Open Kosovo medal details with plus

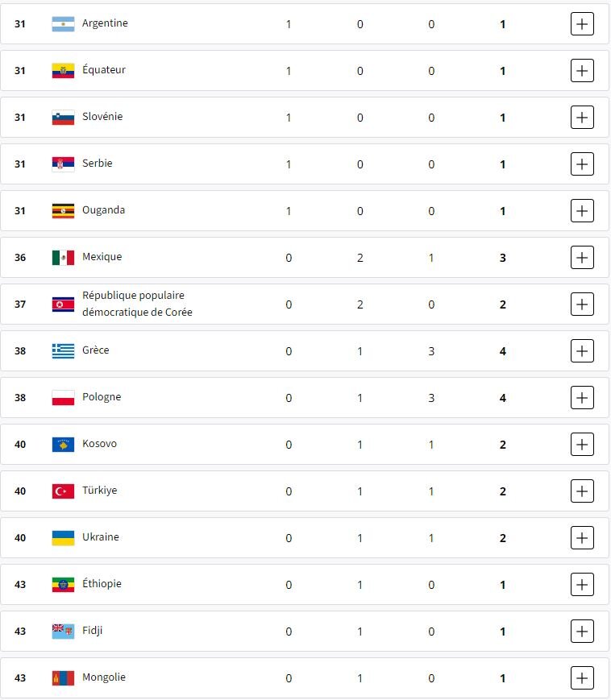click(582, 445)
